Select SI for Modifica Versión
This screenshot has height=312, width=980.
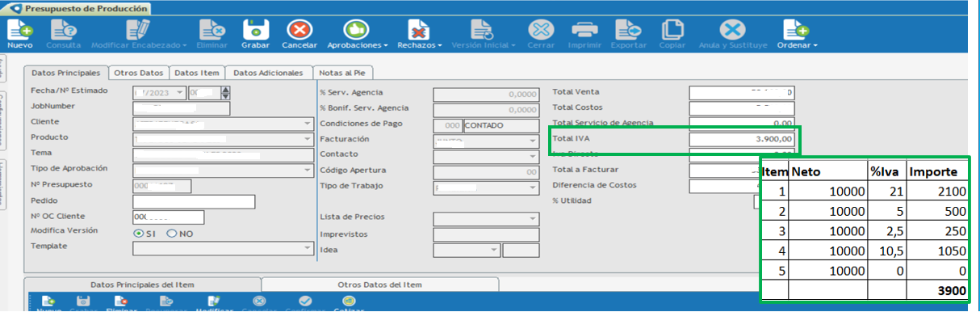(x=139, y=234)
